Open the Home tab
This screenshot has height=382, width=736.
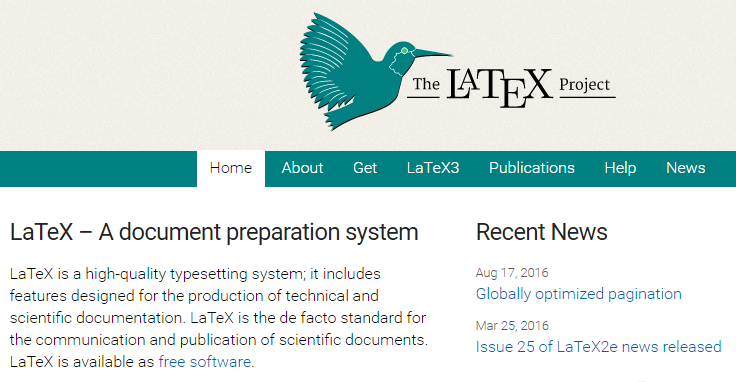point(230,168)
